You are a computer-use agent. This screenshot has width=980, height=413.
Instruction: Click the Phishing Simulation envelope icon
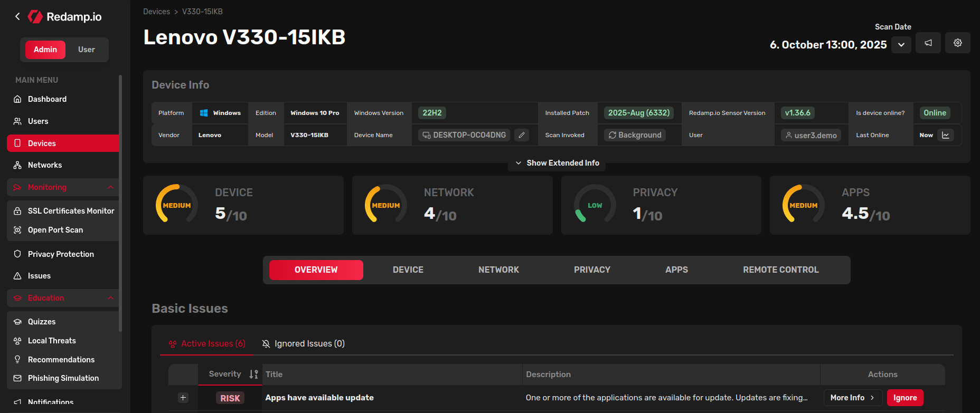pyautogui.click(x=17, y=378)
